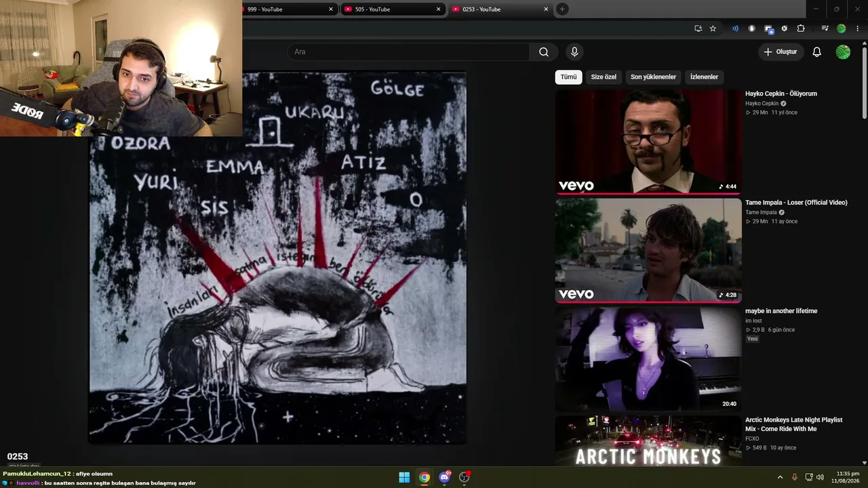Viewport: 868px width, 488px height.
Task: Select the 'Son yüklenenler' filter chip
Action: pos(653,77)
